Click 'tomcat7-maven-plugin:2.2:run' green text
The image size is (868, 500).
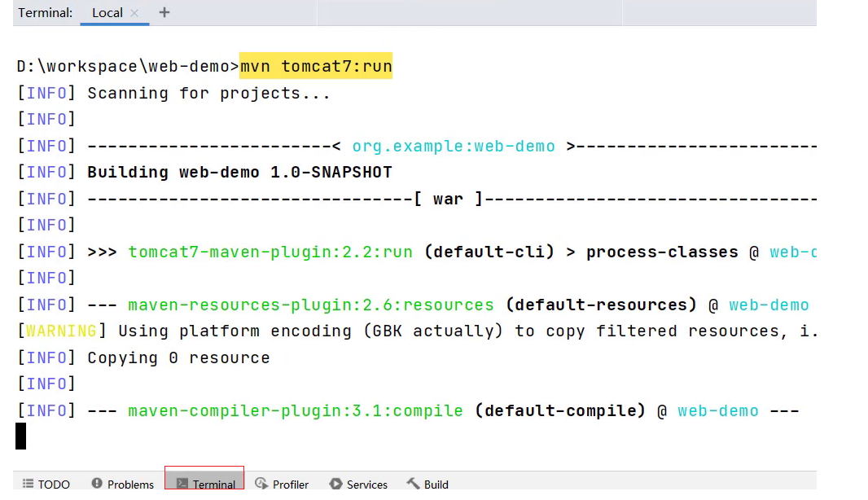tap(270, 252)
